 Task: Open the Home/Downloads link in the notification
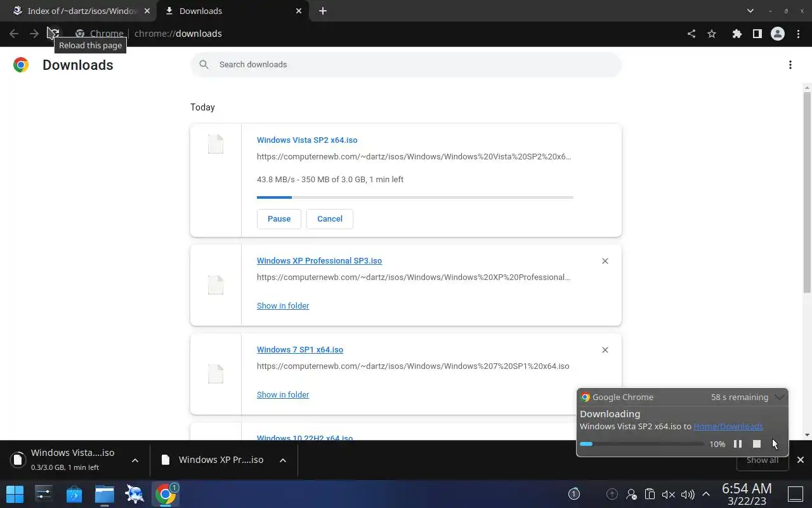click(x=728, y=426)
